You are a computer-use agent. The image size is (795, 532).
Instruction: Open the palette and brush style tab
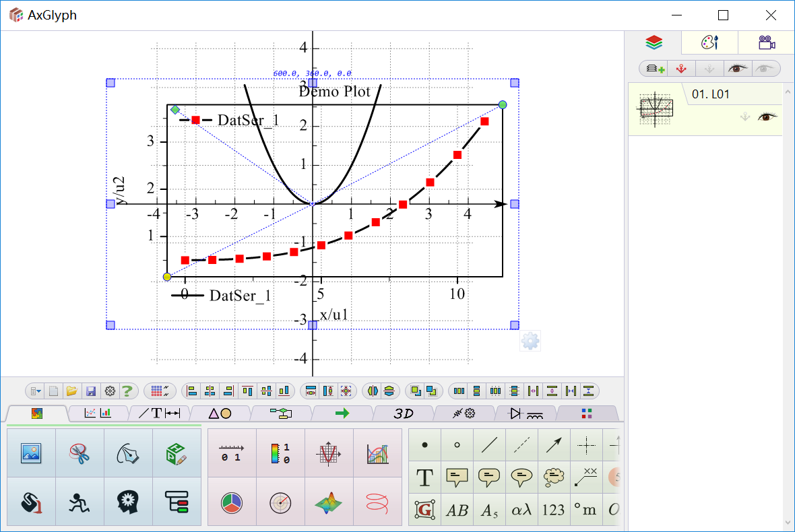tap(710, 42)
